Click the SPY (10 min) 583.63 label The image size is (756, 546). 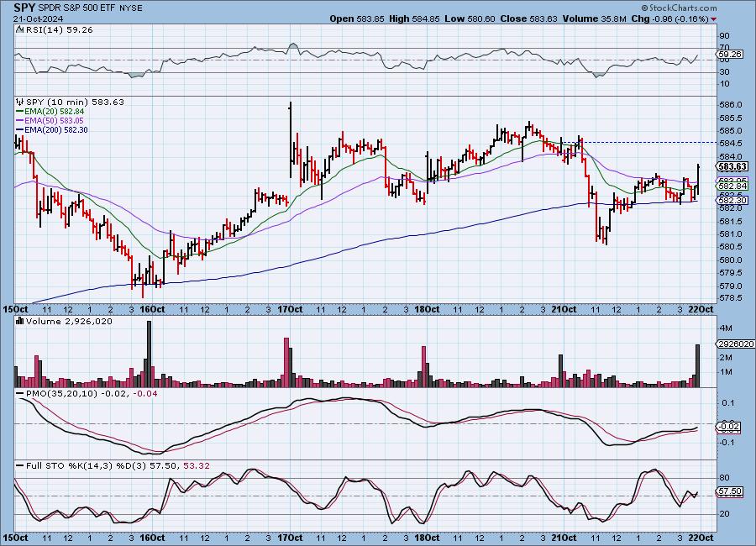pos(75,102)
